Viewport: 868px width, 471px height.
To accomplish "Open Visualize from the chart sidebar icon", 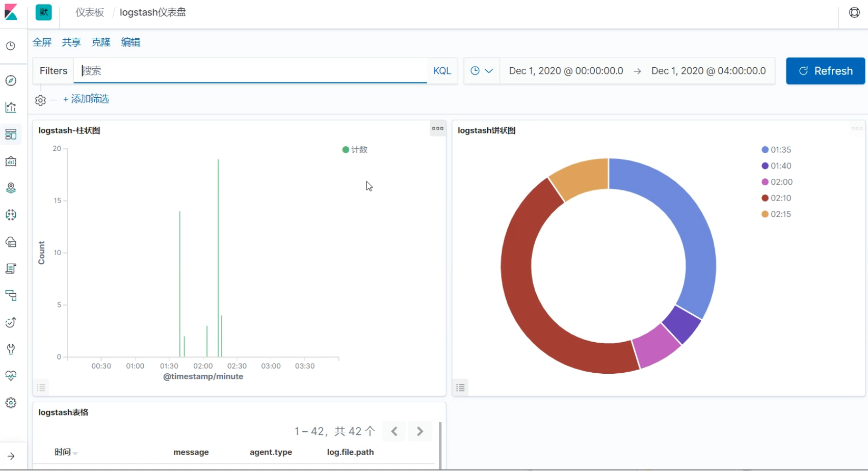I will point(11,107).
